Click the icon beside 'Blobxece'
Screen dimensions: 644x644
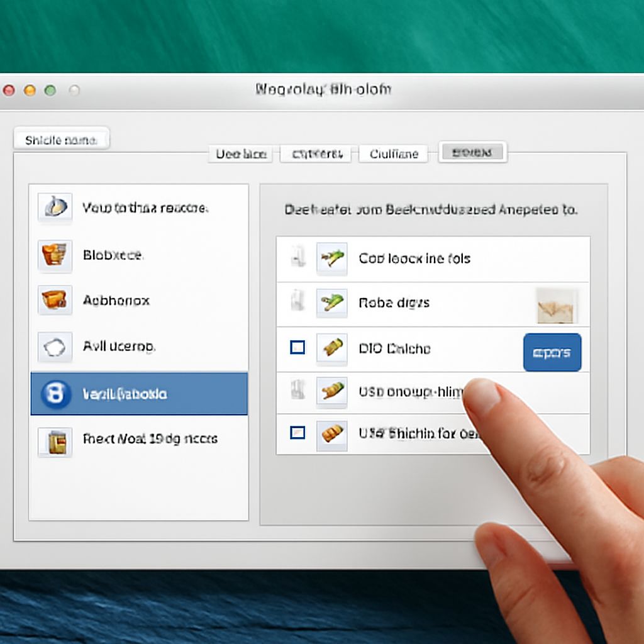click(55, 255)
